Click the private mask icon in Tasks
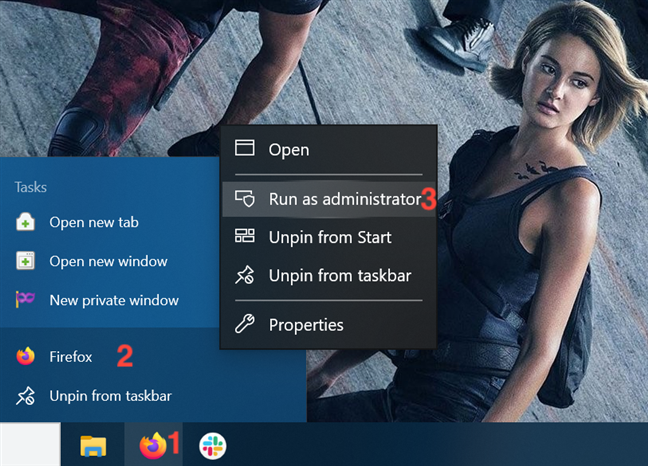The image size is (648, 466). [x=25, y=299]
